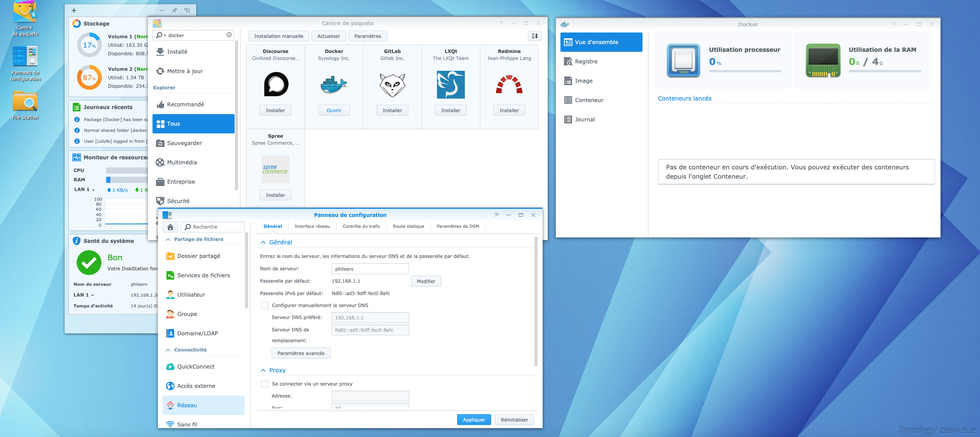980x437 pixels.
Task: Click Ouvrir button for Docker
Action: [x=334, y=111]
